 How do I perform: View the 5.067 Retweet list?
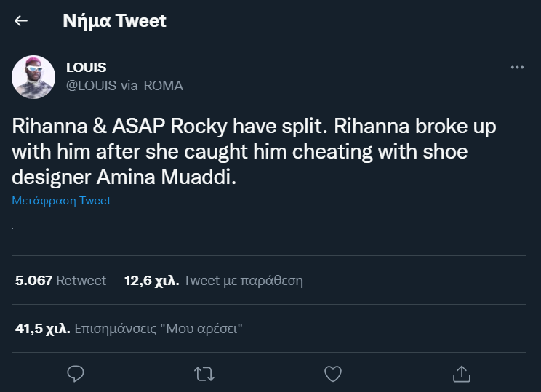pos(60,280)
